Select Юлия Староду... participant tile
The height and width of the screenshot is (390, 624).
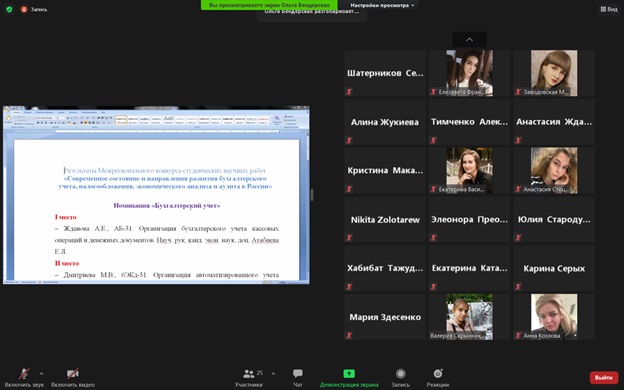[554, 219]
